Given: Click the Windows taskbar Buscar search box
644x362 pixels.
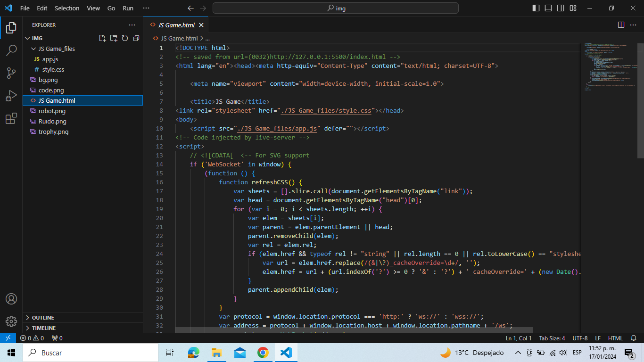Looking at the screenshot, I should tap(90, 353).
